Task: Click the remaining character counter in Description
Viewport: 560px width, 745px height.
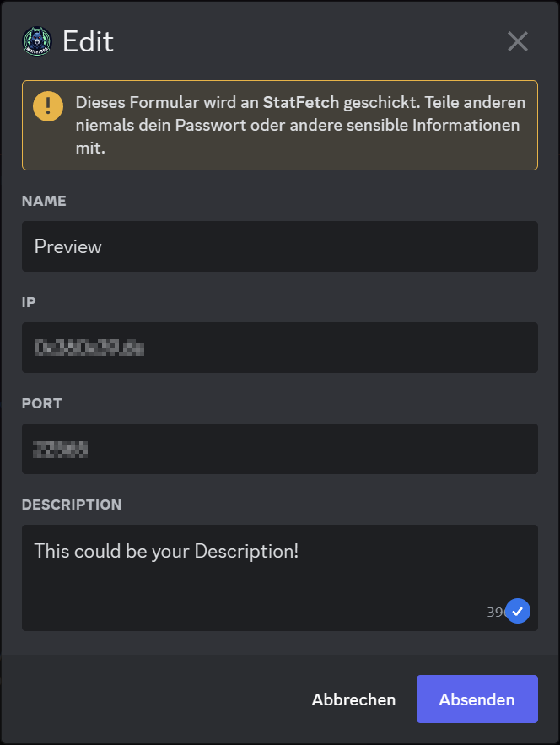Action: (x=495, y=612)
